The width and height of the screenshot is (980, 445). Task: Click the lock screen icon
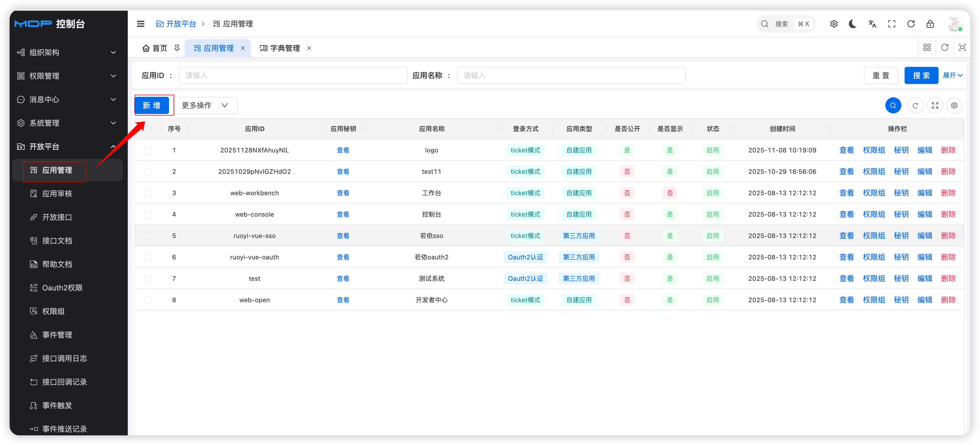[x=930, y=24]
